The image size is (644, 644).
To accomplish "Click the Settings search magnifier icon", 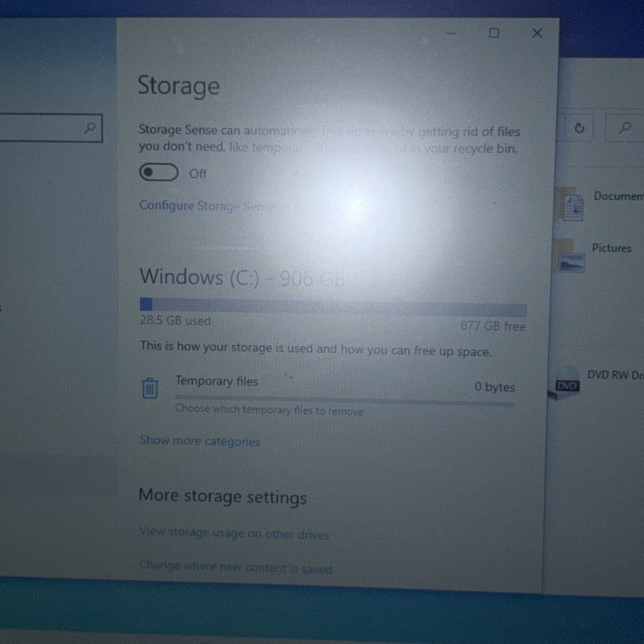I will point(90,128).
